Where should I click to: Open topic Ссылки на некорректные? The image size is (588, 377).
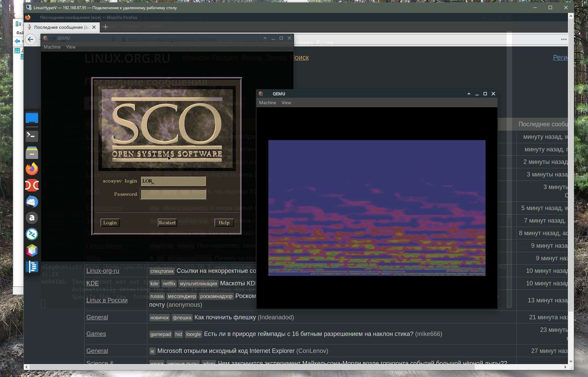(x=216, y=271)
